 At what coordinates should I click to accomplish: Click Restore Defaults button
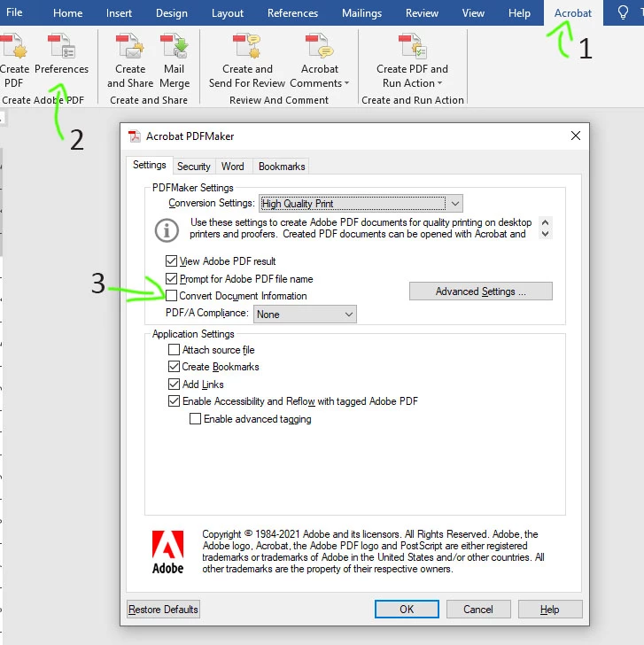point(163,610)
